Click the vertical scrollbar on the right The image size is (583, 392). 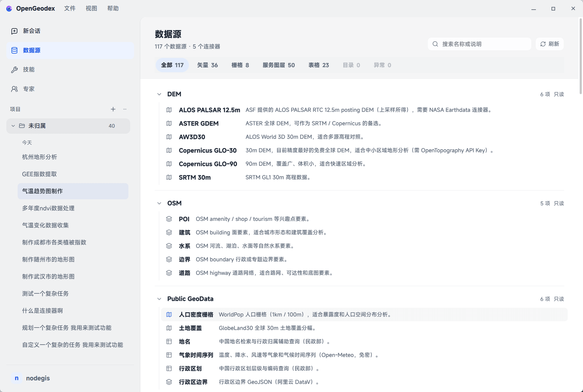(x=580, y=56)
